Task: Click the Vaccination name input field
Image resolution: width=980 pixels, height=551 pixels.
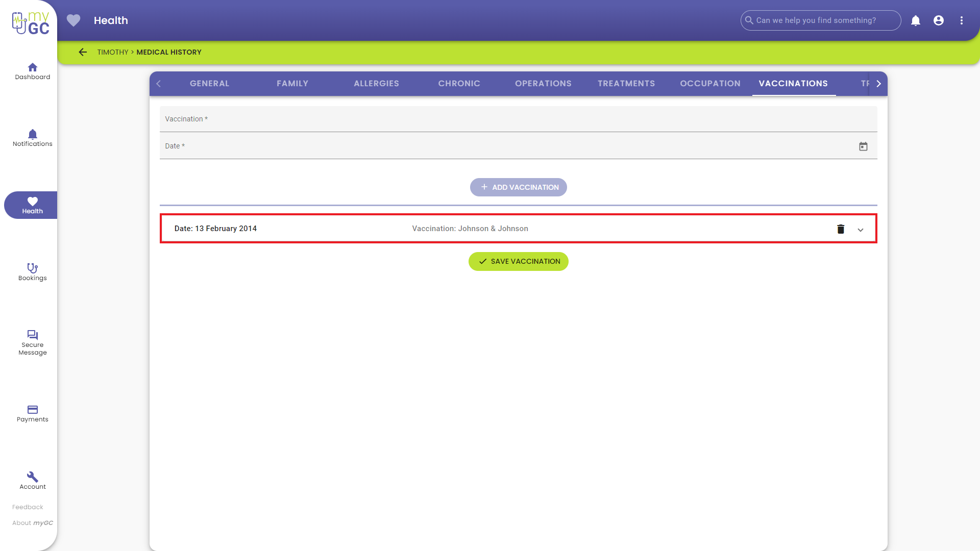Action: pos(518,119)
